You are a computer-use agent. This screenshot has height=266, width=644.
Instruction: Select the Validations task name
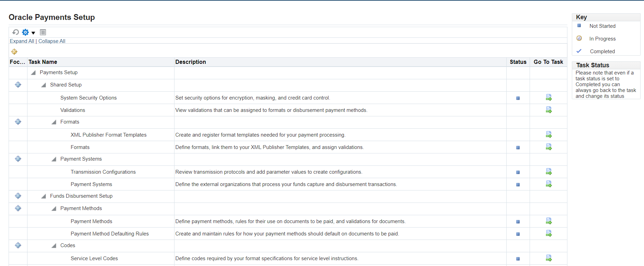click(x=73, y=110)
